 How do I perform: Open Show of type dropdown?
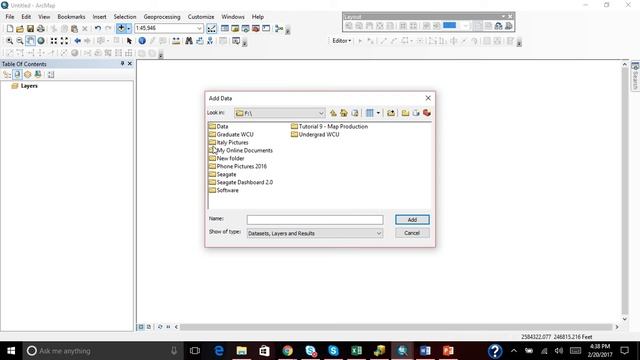click(x=379, y=233)
